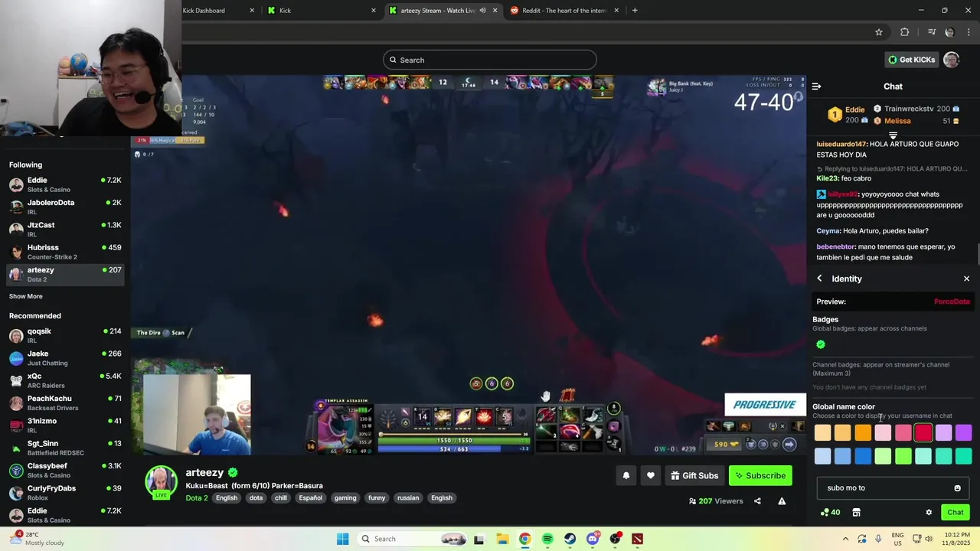
Task: Open Jaeke recommended channel
Action: [65, 358]
